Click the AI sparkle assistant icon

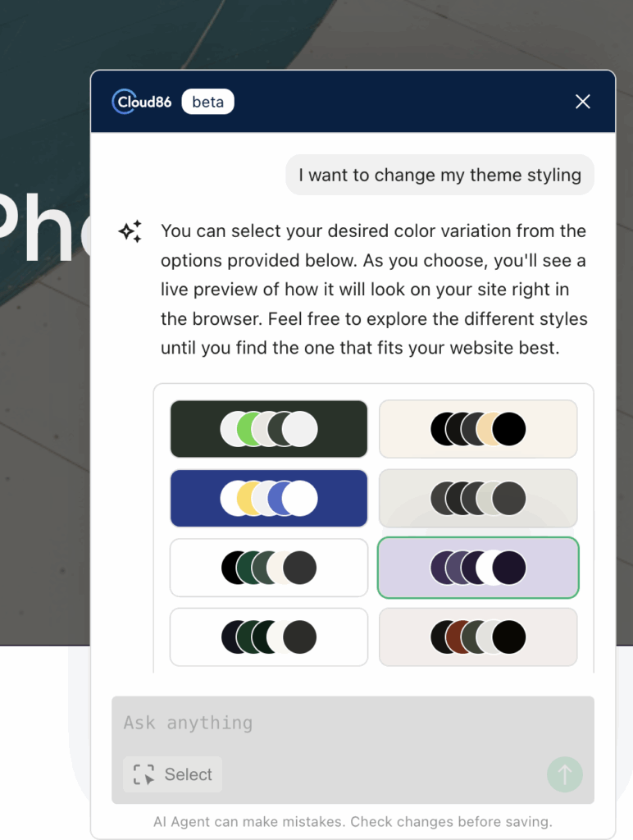pos(130,232)
